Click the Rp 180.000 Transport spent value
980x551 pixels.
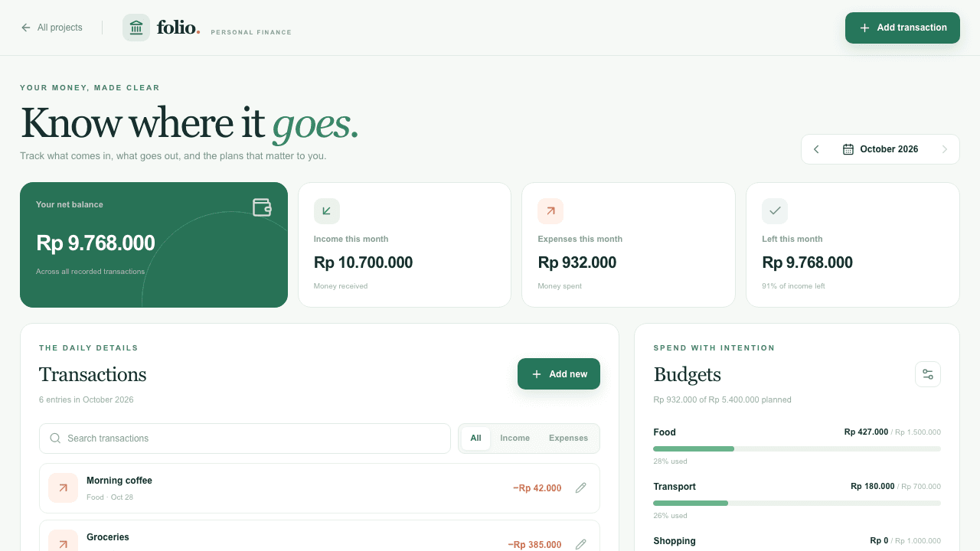[x=873, y=487]
